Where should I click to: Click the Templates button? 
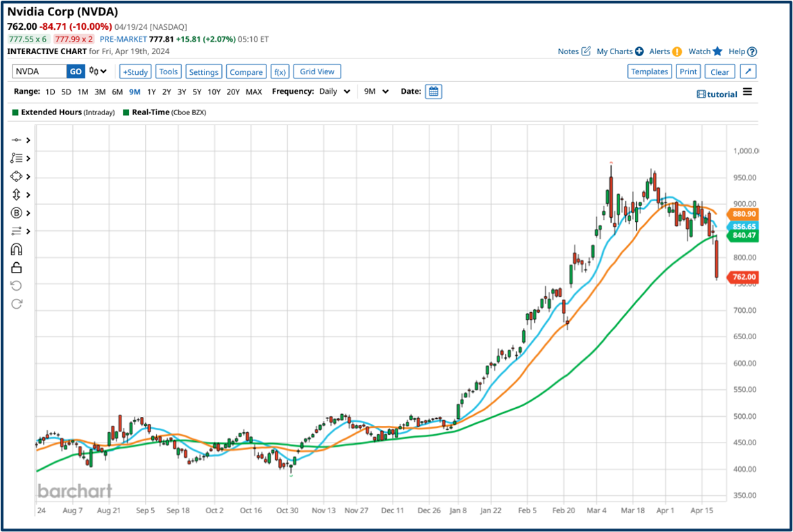(649, 71)
